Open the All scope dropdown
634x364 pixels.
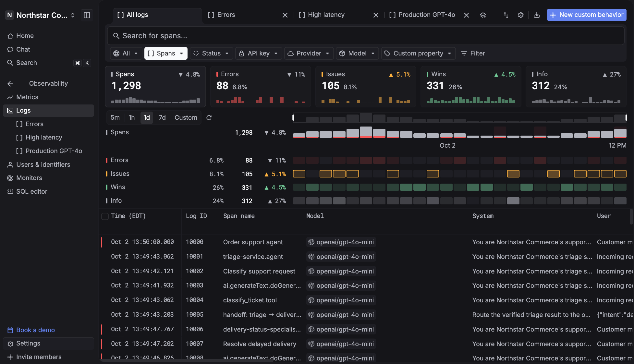126,53
